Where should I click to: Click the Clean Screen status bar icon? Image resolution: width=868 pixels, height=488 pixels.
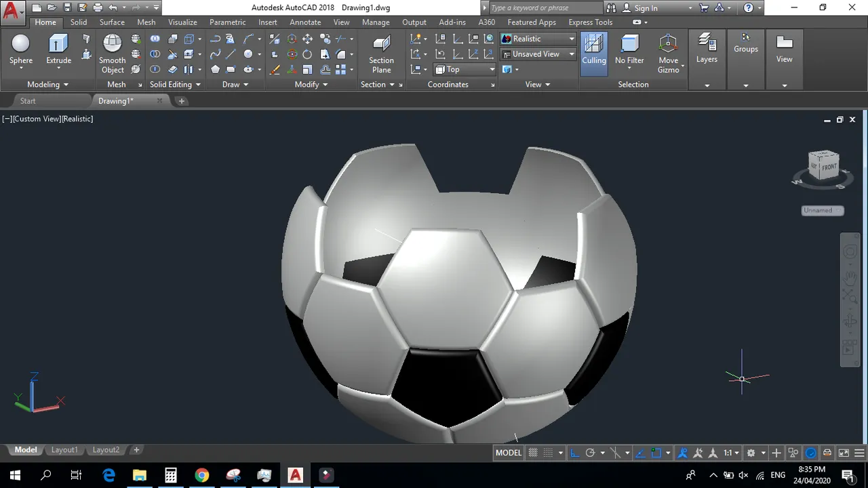pyautogui.click(x=844, y=453)
